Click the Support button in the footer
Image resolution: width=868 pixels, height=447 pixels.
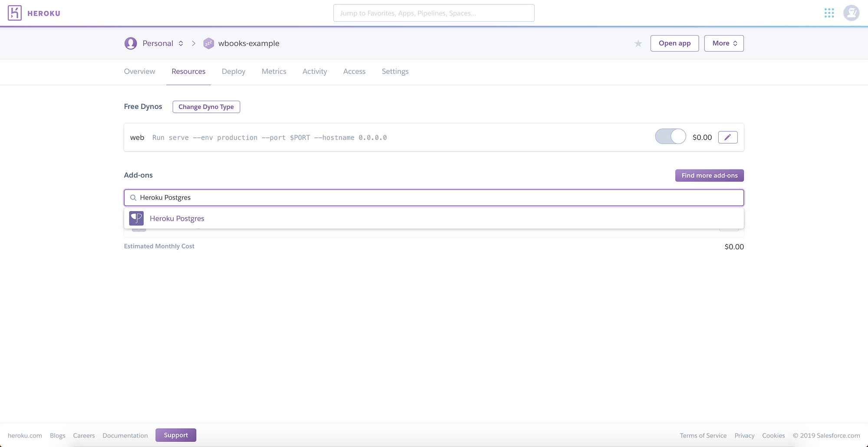tap(176, 435)
